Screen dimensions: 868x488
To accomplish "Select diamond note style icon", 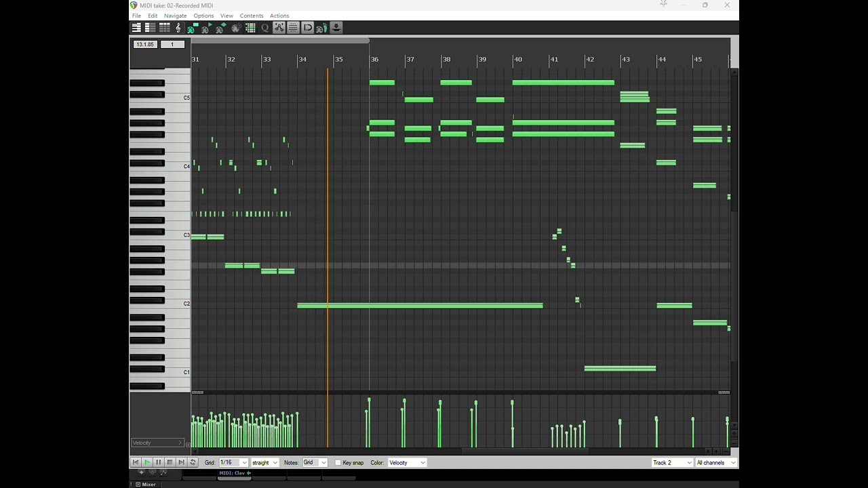I will point(220,28).
